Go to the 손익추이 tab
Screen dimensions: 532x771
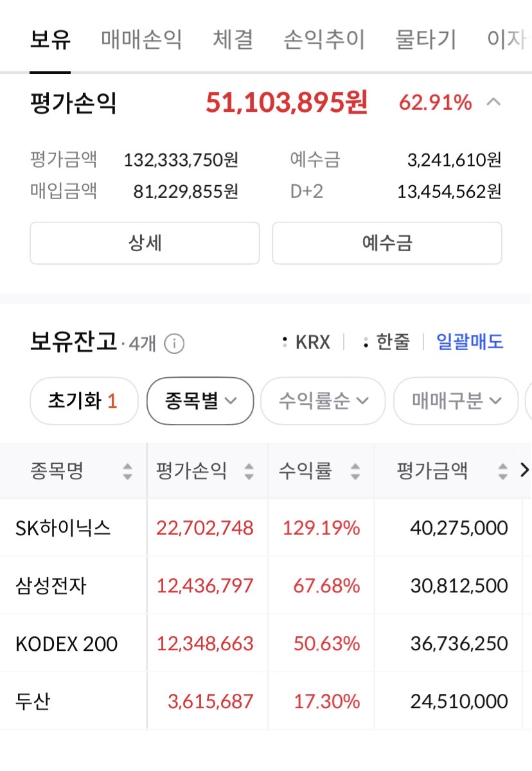324,40
